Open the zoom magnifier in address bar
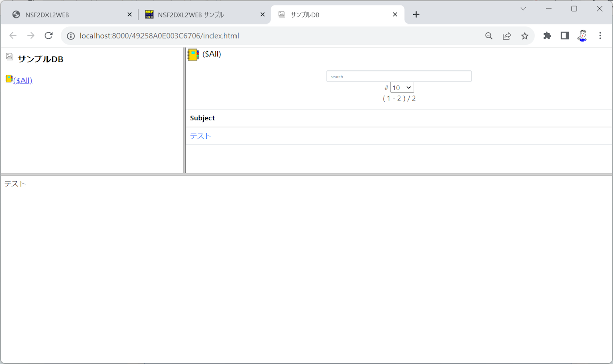 [489, 36]
